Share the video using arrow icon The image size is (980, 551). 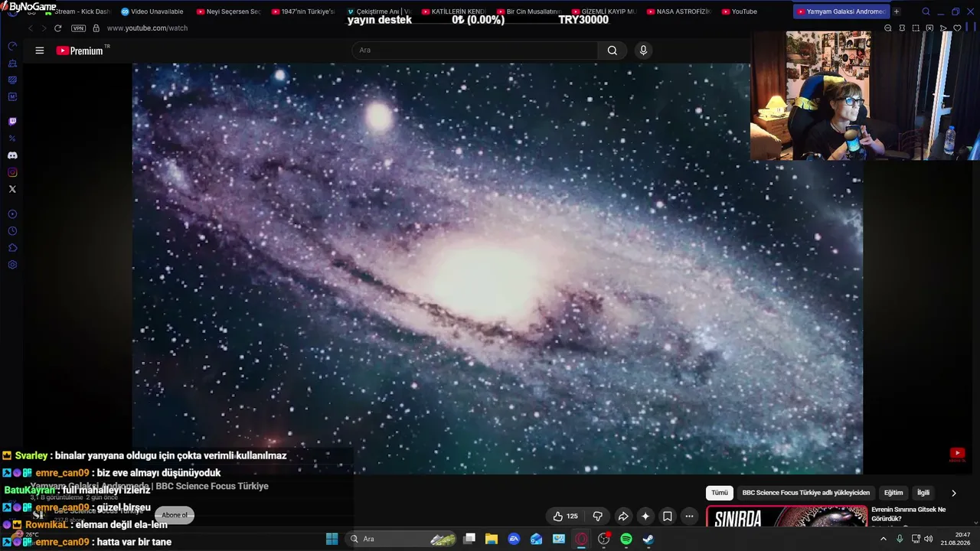tap(623, 517)
